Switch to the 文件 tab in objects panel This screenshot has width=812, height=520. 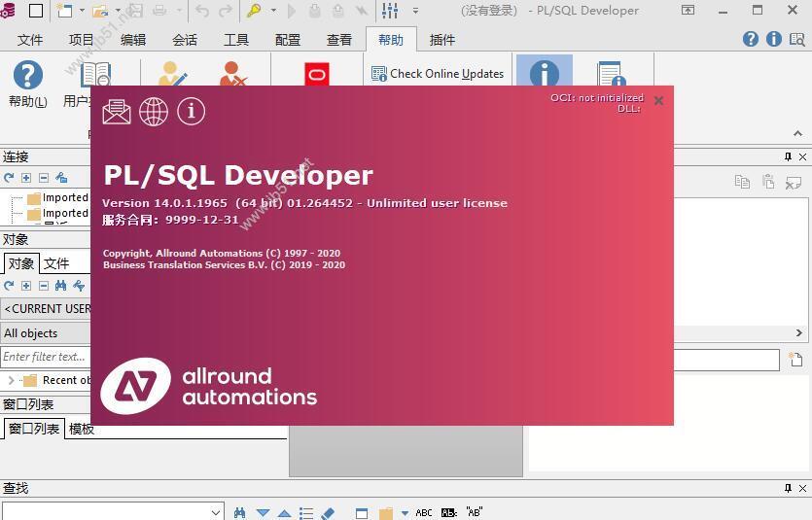tap(56, 263)
